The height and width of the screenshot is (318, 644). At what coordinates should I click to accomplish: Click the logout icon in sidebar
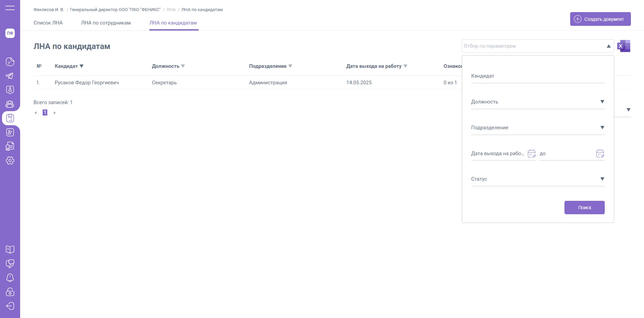(x=10, y=306)
